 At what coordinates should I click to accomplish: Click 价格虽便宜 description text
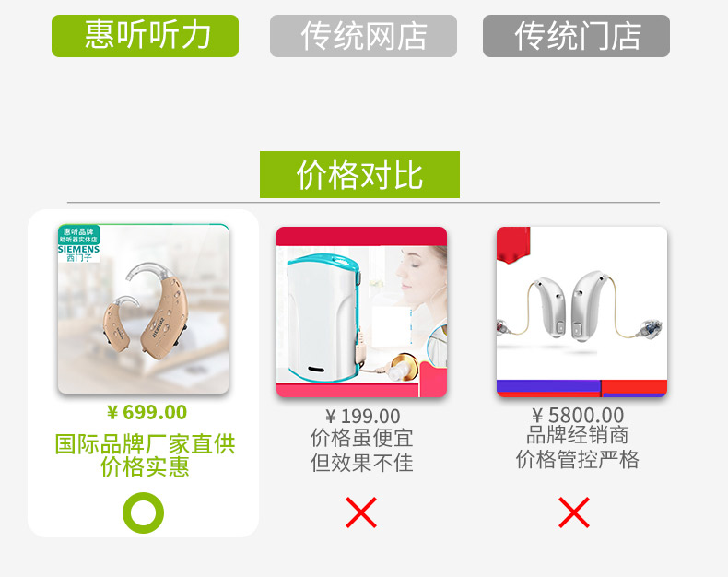click(x=361, y=438)
